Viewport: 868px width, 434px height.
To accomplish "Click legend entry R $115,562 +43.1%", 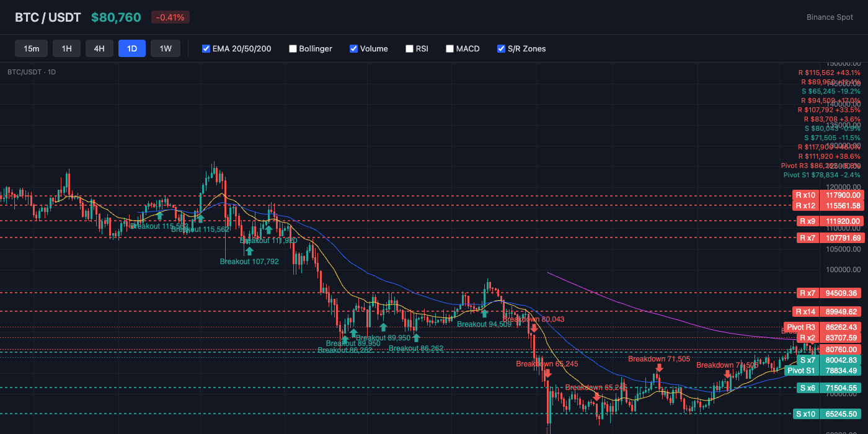I will 830,73.
